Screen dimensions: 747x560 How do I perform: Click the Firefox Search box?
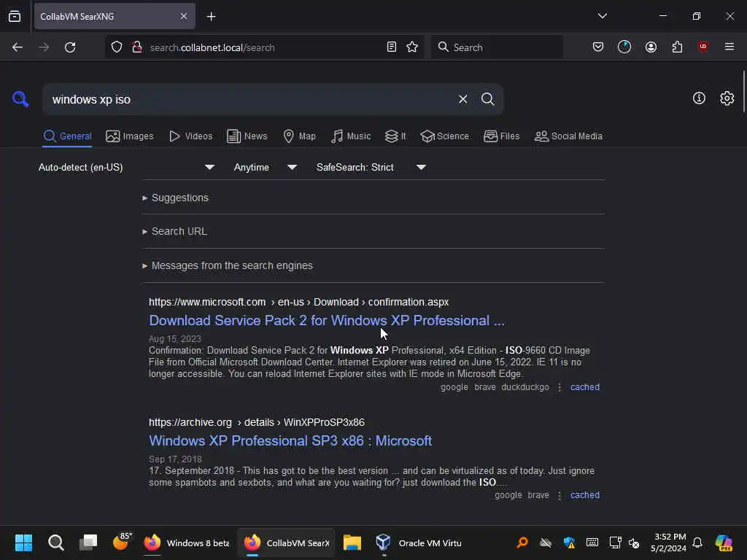coord(497,47)
